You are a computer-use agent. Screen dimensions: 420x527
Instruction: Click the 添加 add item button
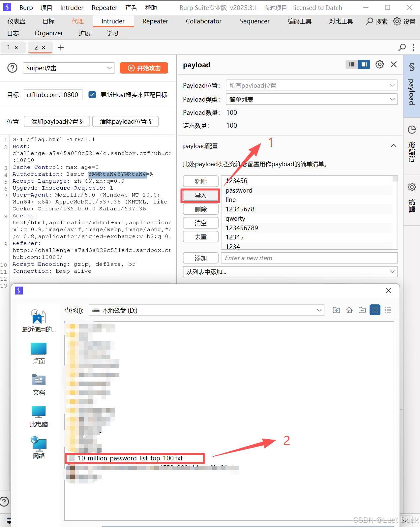(200, 258)
